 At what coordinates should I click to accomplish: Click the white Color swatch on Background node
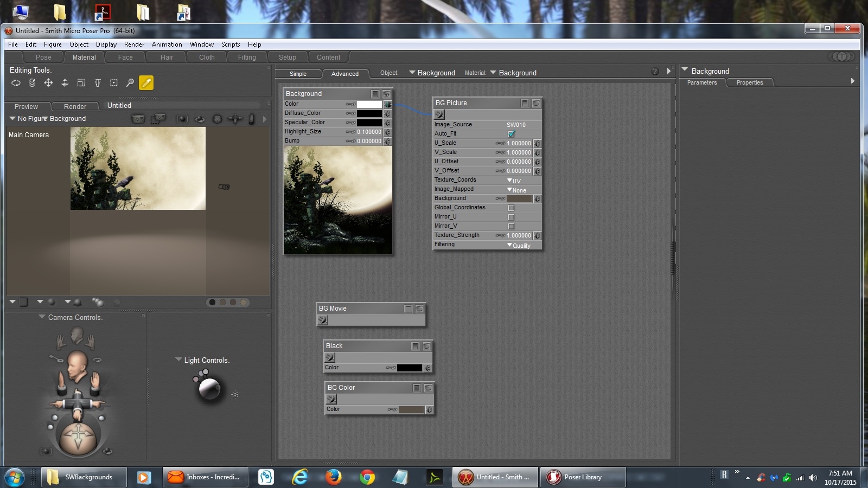[369, 104]
